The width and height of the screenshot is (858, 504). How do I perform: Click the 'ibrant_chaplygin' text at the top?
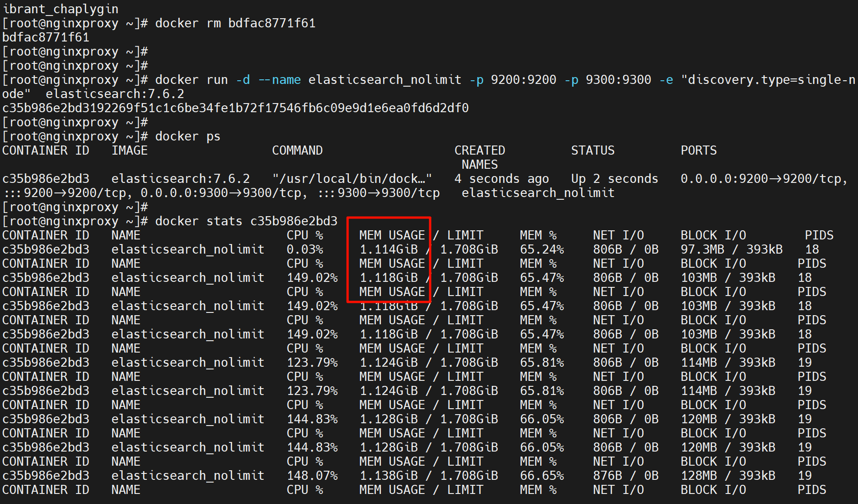pyautogui.click(x=60, y=9)
